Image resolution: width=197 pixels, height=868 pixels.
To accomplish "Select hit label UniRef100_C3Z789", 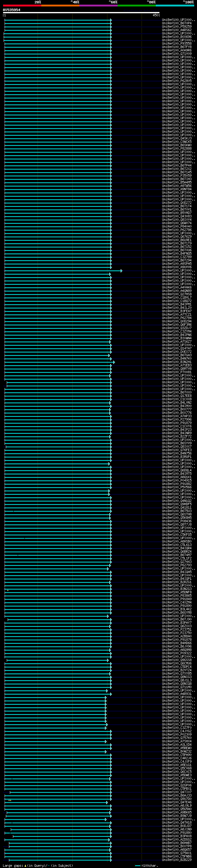I will pyautogui.click(x=177, y=257).
